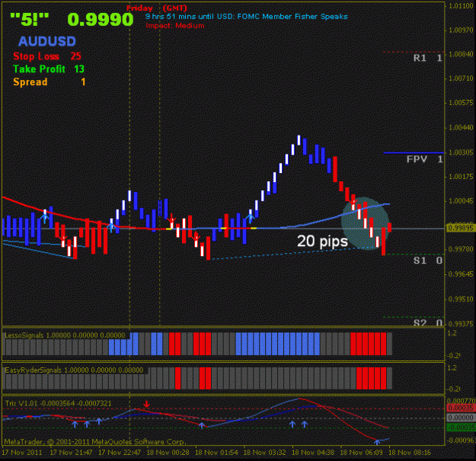
Task: Click the 1.00970 price axis label
Action: point(461,30)
